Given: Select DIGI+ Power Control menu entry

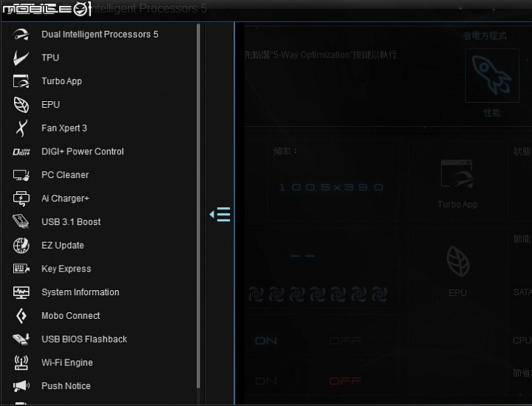Looking at the screenshot, I should [83, 152].
